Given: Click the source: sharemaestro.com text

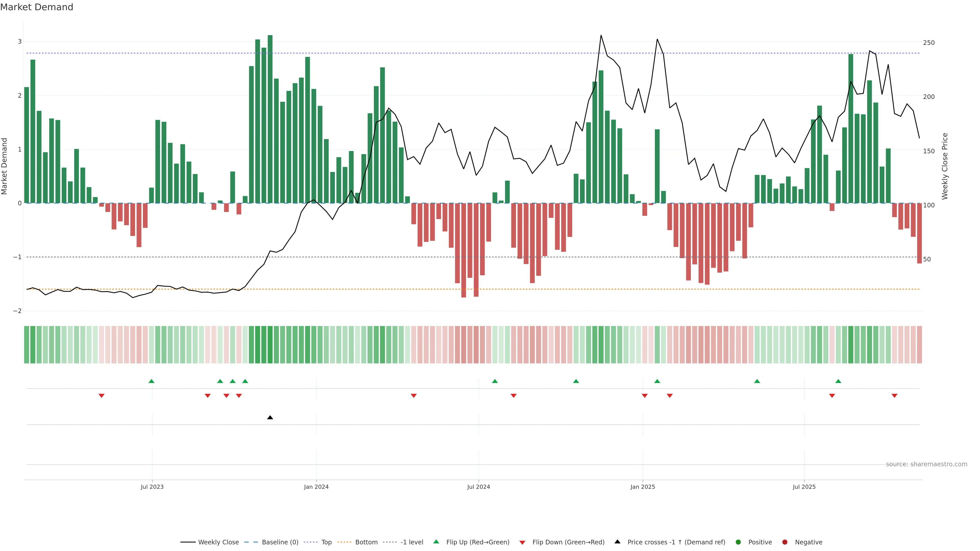Looking at the screenshot, I should (926, 464).
